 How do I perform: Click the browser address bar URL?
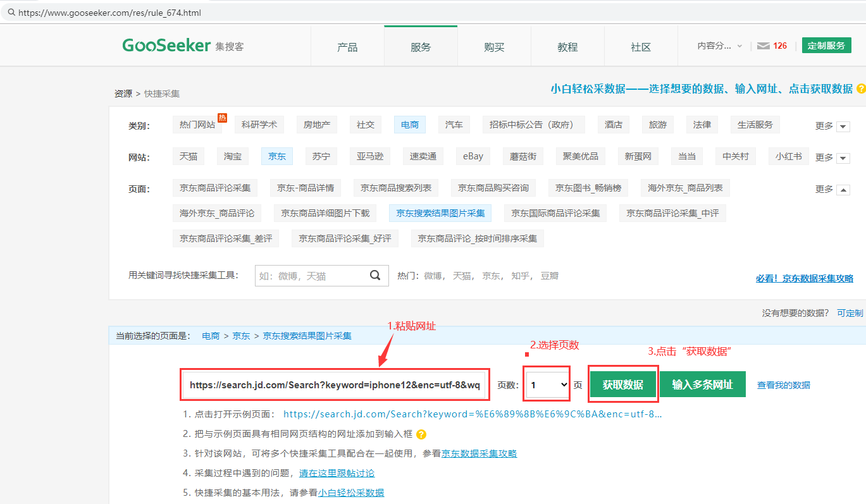click(x=110, y=12)
